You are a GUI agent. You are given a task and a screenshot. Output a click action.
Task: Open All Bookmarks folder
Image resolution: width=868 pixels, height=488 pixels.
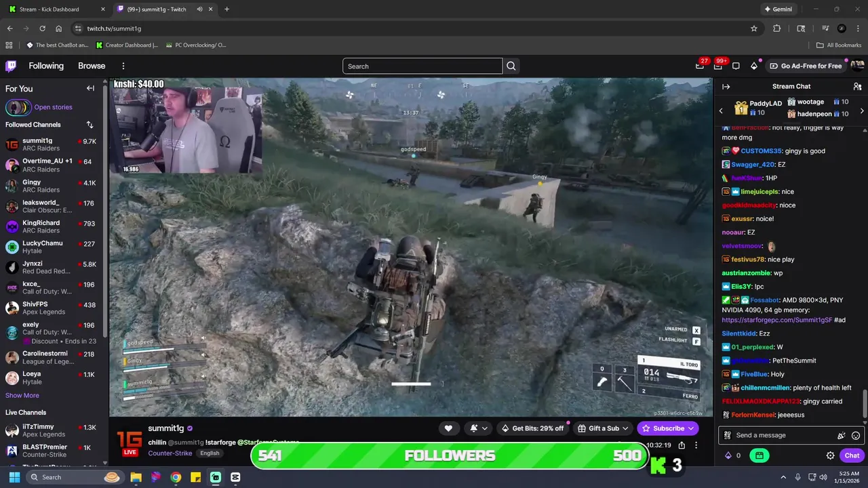click(839, 45)
